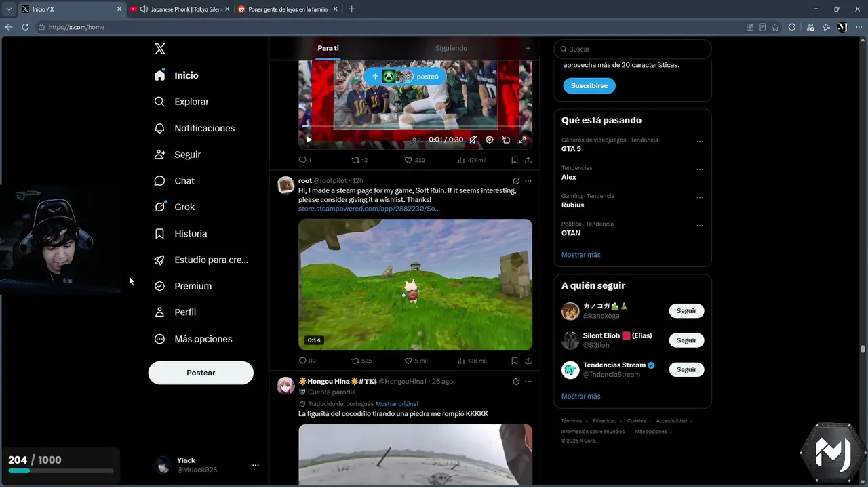Share root's Soft Ruin post
Viewport: 868px width, 488px height.
pyautogui.click(x=528, y=361)
